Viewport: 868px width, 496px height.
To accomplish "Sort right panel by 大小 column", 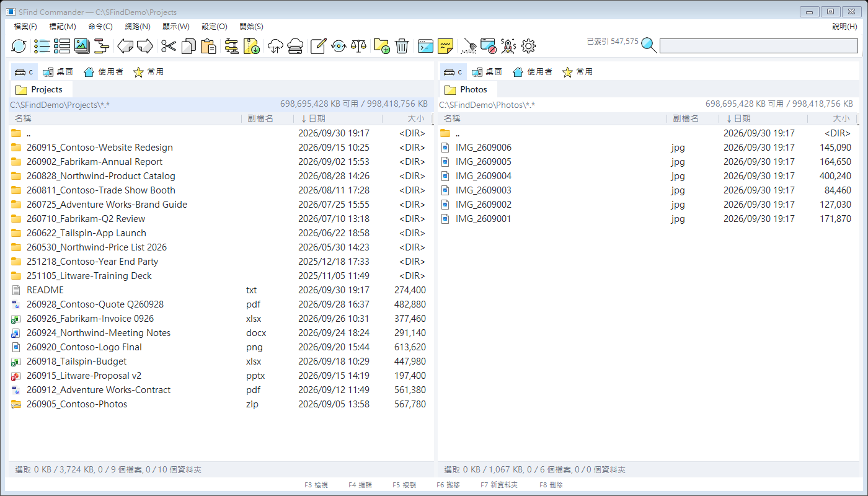I will click(x=833, y=118).
